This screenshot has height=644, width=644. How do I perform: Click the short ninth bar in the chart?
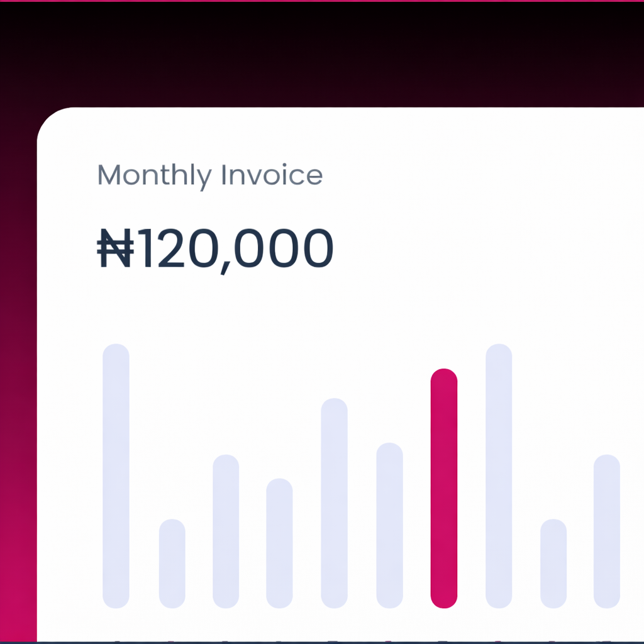click(x=553, y=563)
